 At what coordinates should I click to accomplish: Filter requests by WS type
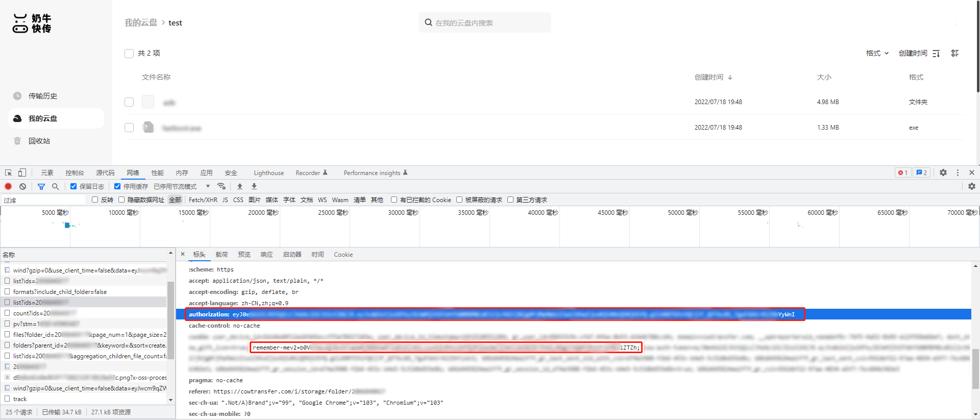coord(323,200)
